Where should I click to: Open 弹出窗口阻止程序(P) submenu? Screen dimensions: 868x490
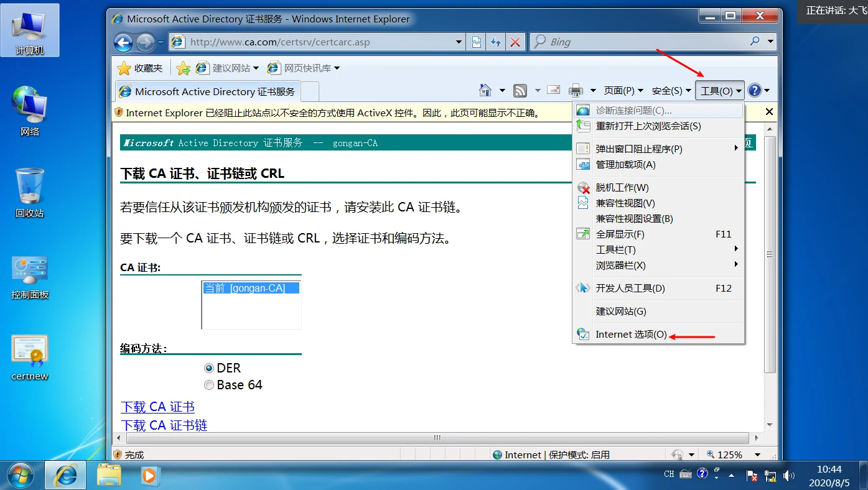coord(658,149)
